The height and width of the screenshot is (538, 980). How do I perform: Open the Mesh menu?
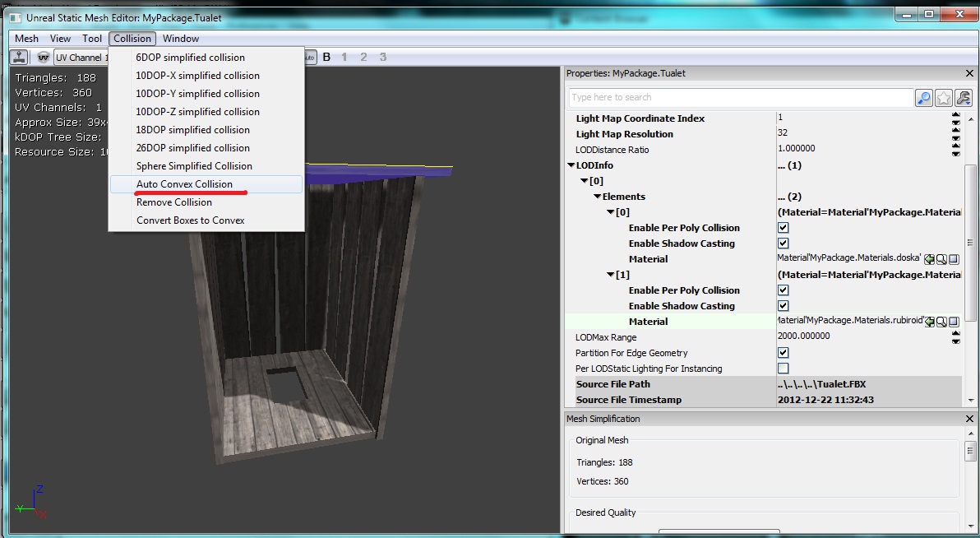point(26,39)
